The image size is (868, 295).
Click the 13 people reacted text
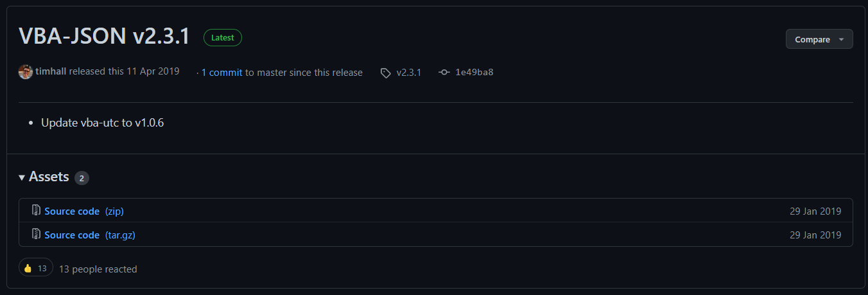98,269
